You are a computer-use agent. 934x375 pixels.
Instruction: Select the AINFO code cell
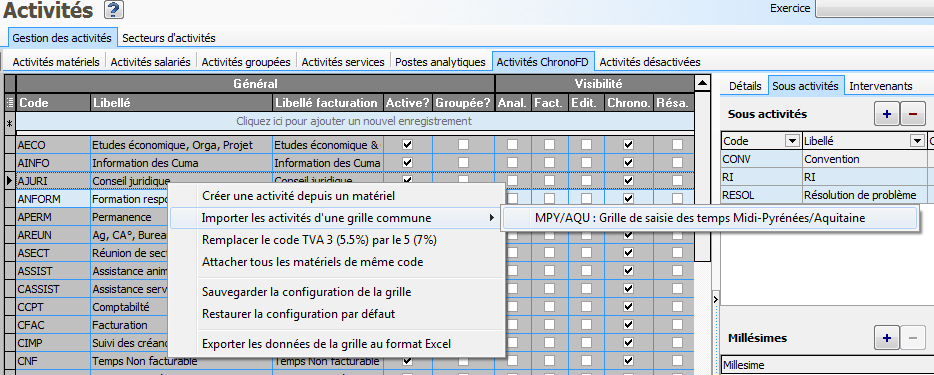click(53, 162)
